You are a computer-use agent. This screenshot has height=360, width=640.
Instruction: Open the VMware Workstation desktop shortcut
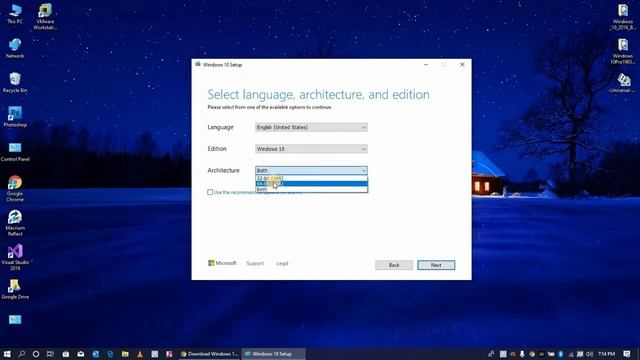(x=45, y=16)
